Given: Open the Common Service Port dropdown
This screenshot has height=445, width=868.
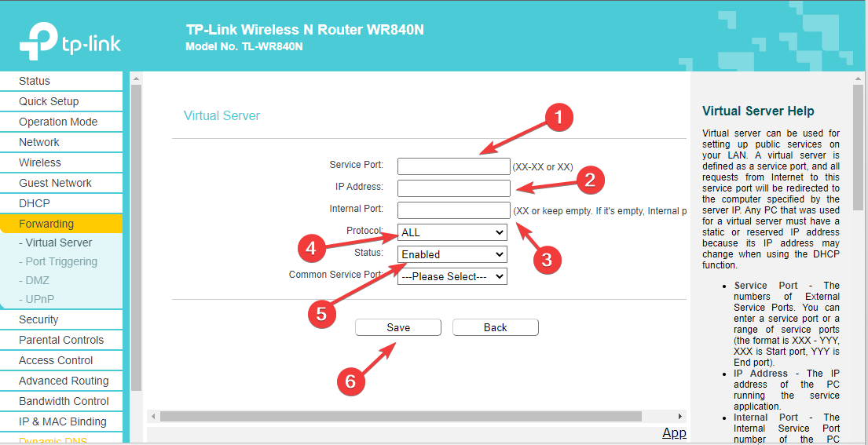Looking at the screenshot, I should coord(452,276).
